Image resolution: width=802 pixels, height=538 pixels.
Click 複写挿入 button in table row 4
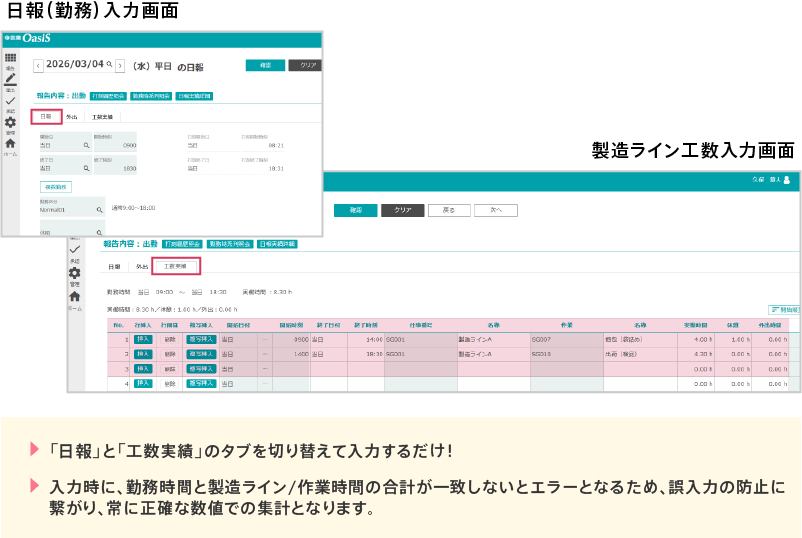pyautogui.click(x=202, y=384)
